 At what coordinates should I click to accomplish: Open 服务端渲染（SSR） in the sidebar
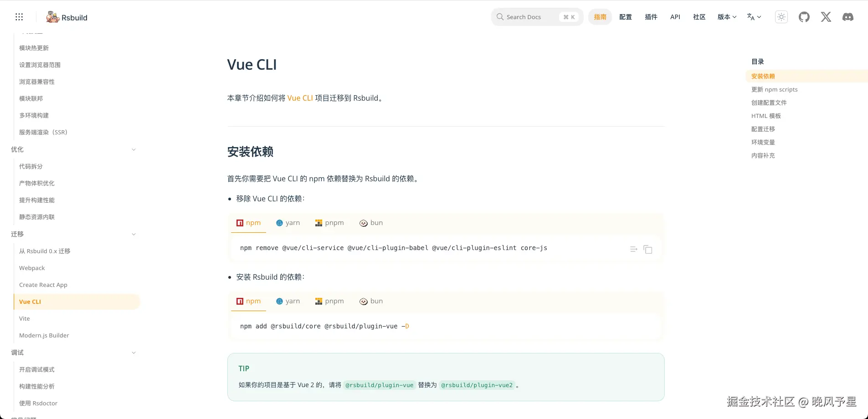coord(43,132)
